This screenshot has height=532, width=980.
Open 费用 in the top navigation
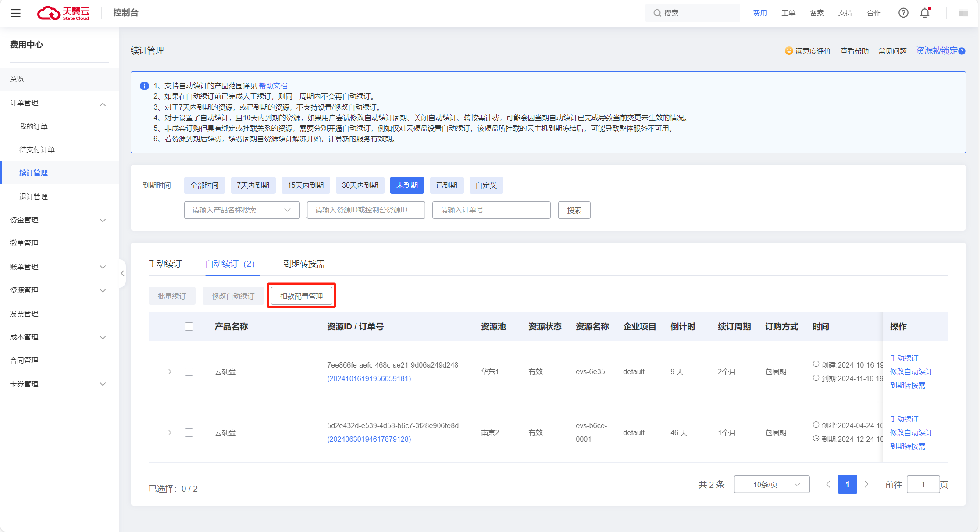pos(760,13)
